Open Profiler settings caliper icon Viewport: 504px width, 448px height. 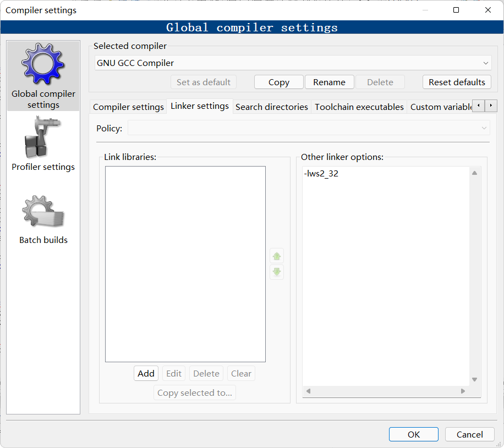point(43,138)
